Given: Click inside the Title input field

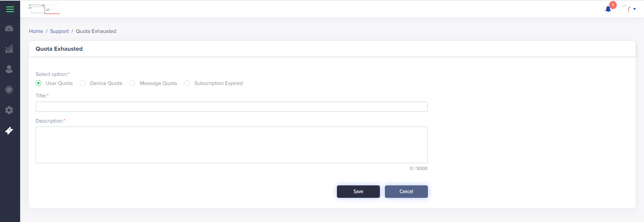Looking at the screenshot, I should 231,107.
